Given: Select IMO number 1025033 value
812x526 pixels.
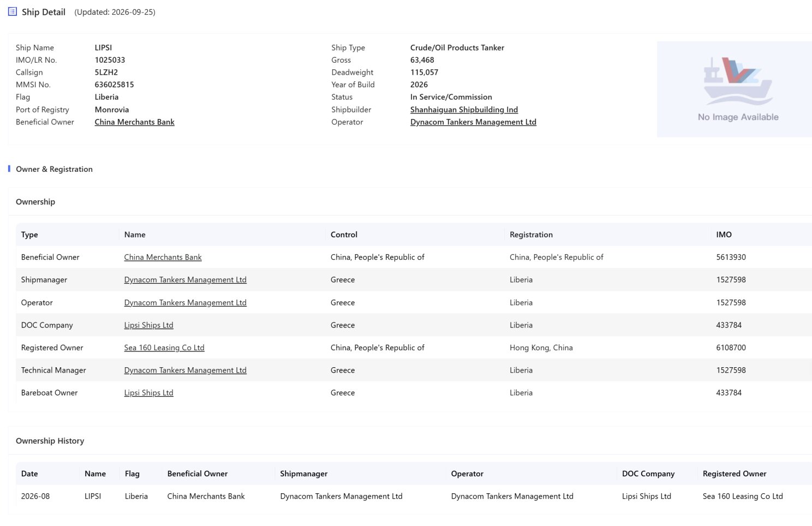Looking at the screenshot, I should pyautogui.click(x=110, y=60).
